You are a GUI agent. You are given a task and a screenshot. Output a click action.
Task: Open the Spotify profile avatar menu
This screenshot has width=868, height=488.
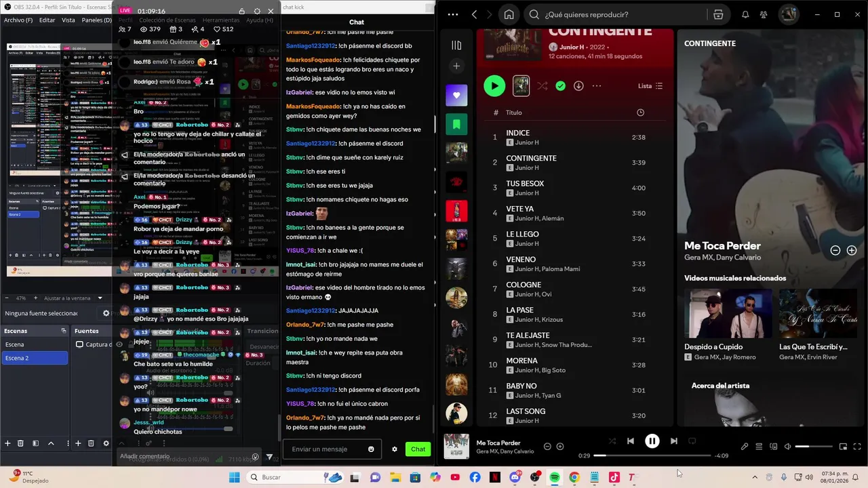coord(788,14)
